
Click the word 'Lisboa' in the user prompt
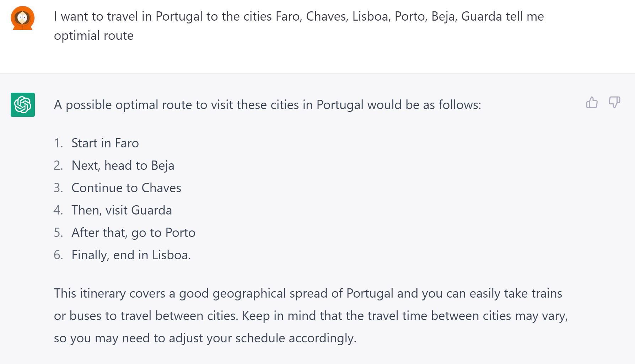coord(370,16)
